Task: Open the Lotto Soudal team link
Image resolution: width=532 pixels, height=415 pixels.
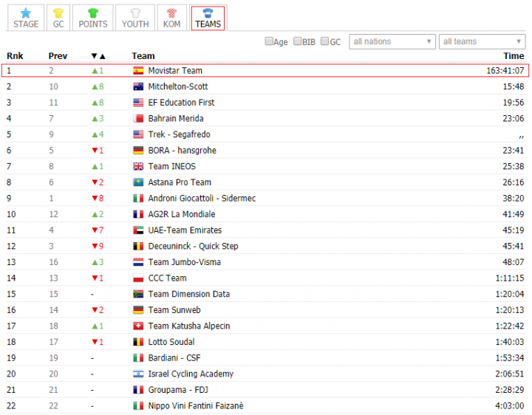Action: (x=171, y=342)
